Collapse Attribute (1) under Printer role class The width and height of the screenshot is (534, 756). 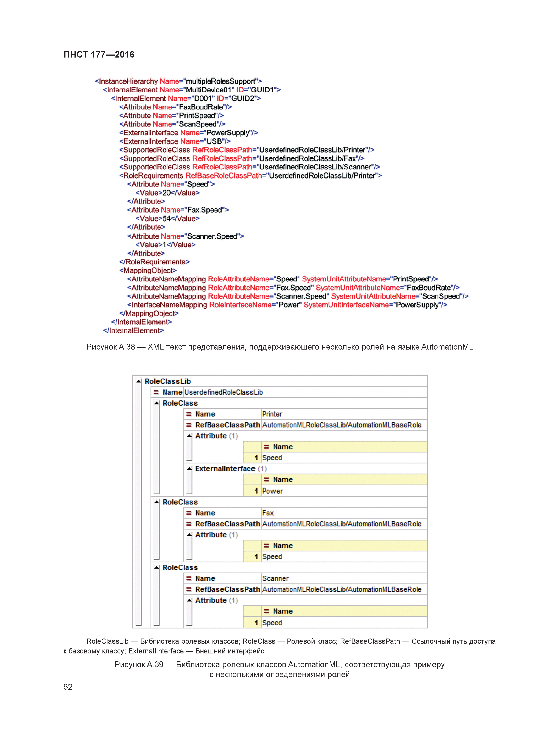189,436
